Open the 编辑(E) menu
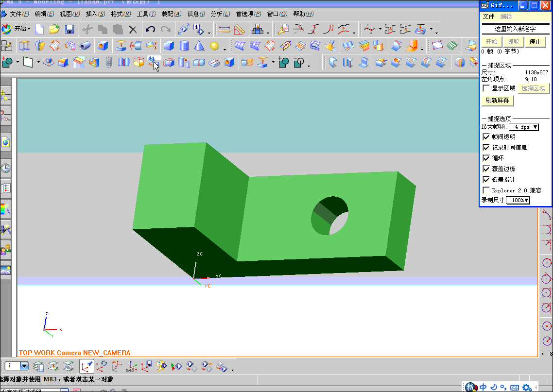 pyautogui.click(x=44, y=14)
